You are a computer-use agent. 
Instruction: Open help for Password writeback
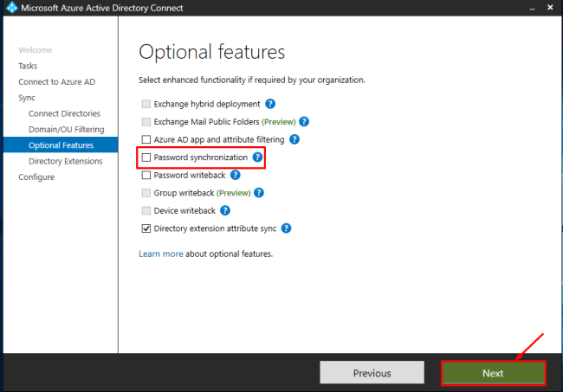(x=236, y=175)
